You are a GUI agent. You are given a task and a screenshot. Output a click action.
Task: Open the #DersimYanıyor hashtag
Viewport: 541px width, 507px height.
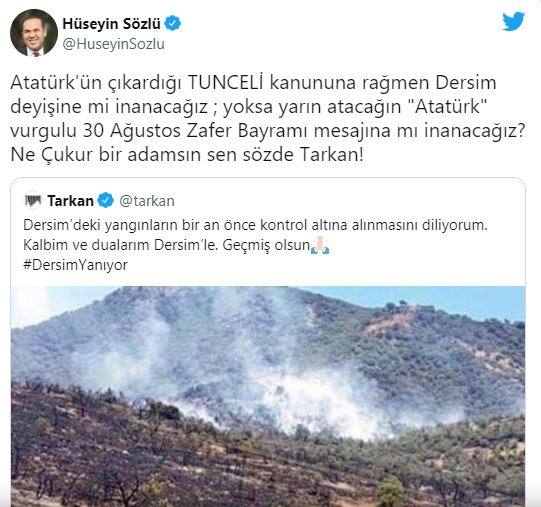[75, 265]
